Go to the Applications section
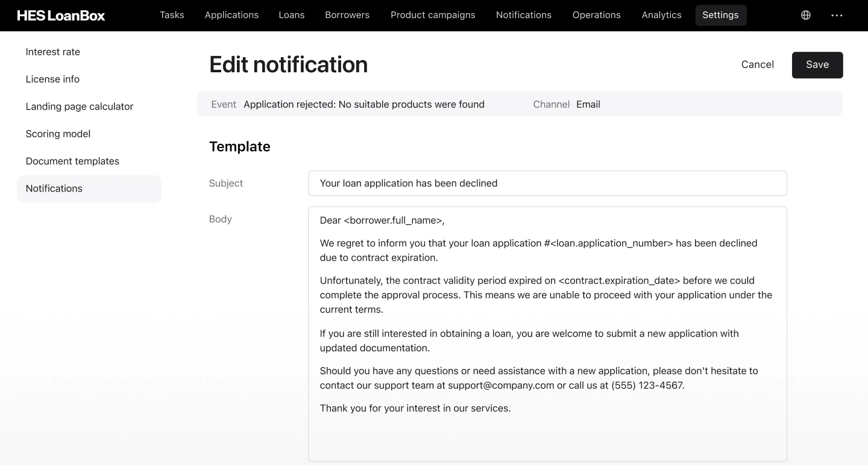The image size is (868, 465). [231, 15]
